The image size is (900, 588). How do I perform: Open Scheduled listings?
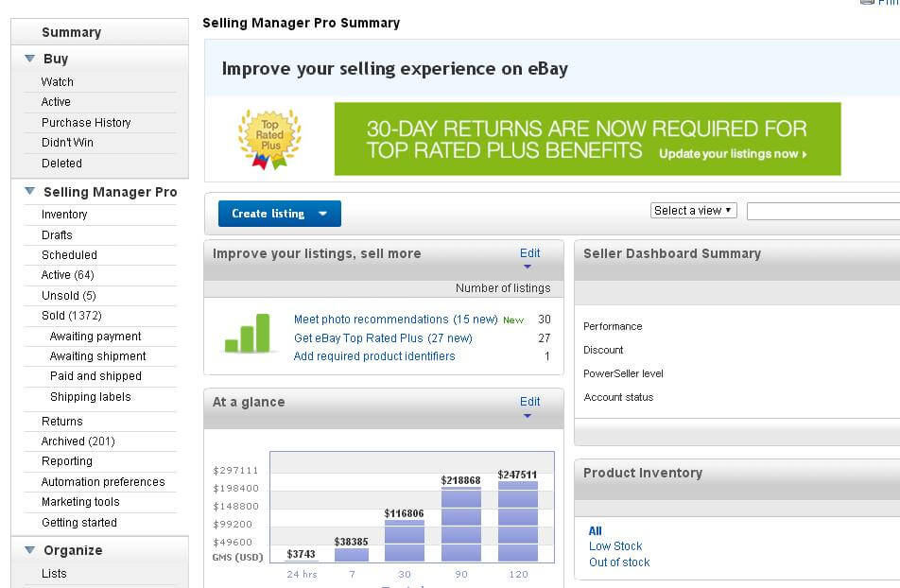pos(69,255)
